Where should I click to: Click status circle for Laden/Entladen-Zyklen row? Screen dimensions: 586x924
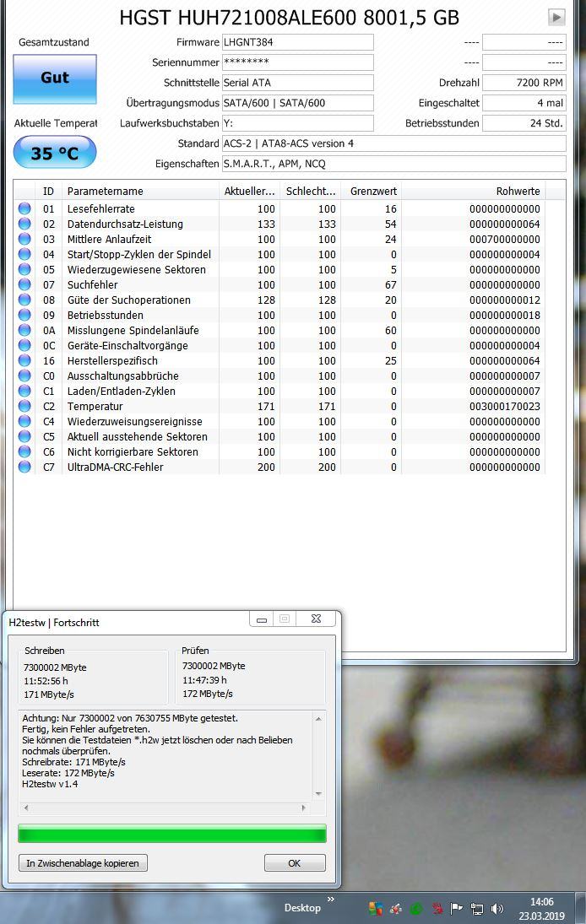[x=24, y=392]
